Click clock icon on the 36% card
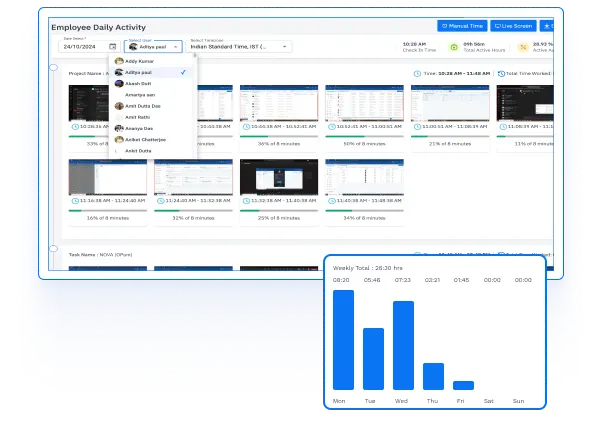 [246, 127]
